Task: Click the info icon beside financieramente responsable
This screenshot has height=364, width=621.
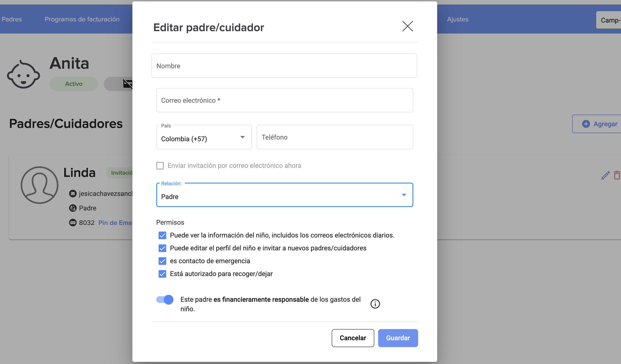Action: (375, 304)
